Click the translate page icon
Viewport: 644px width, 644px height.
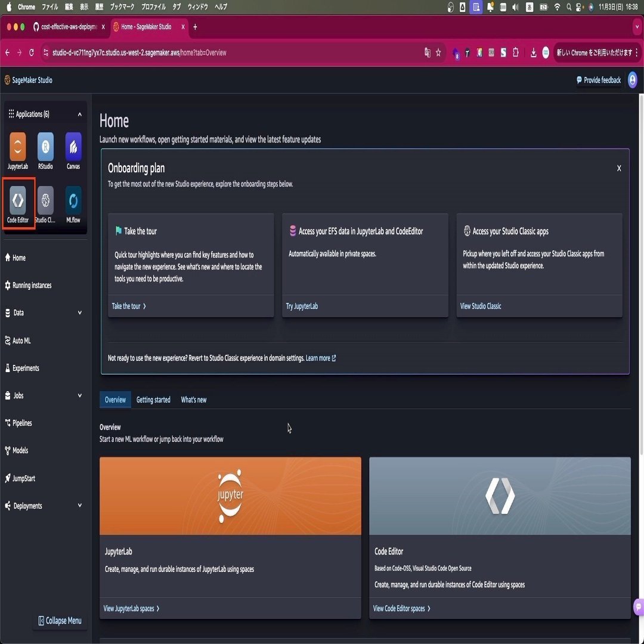pyautogui.click(x=427, y=52)
